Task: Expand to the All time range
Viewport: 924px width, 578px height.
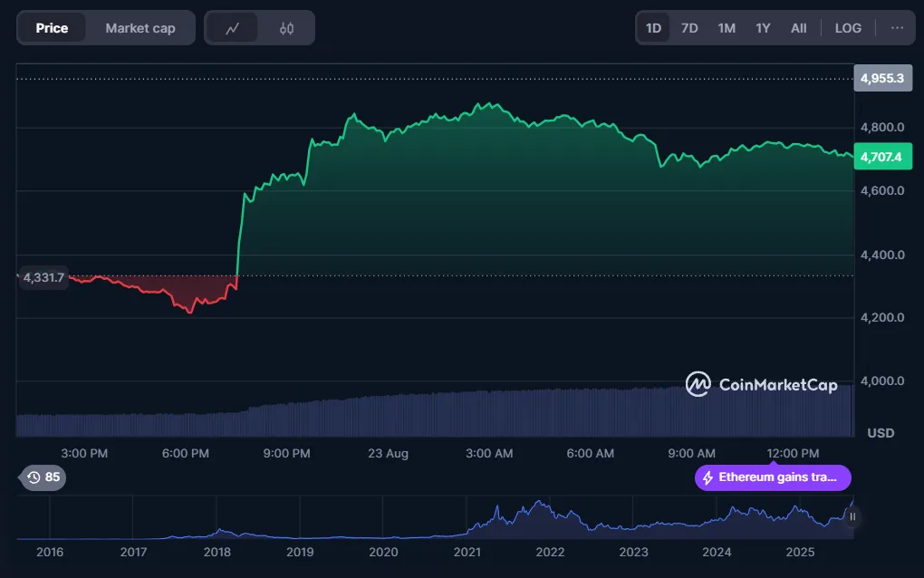Action: click(798, 27)
